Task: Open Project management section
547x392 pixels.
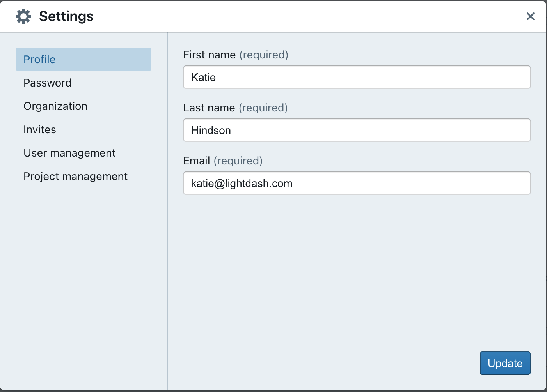Action: pos(83,176)
